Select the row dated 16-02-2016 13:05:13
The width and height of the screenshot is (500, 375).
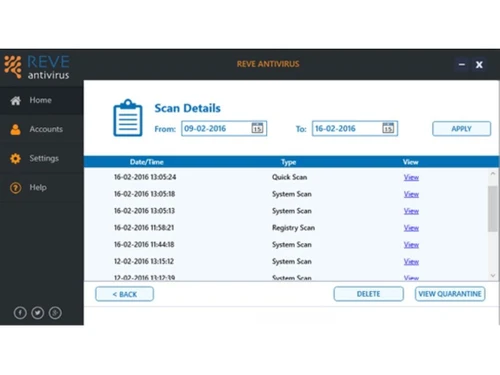(287, 211)
